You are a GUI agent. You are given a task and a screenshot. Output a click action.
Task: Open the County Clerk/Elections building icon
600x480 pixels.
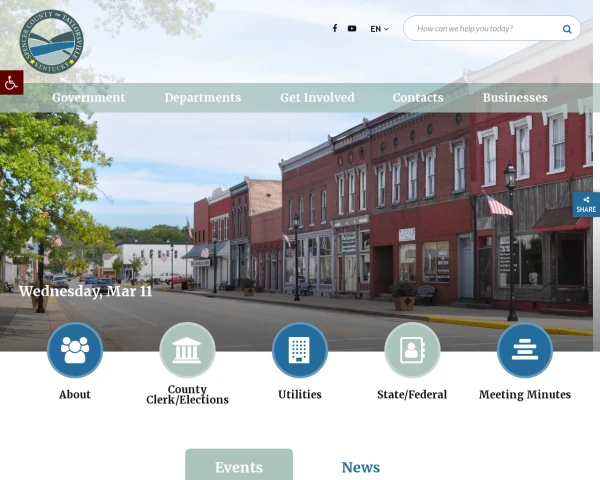click(x=187, y=350)
